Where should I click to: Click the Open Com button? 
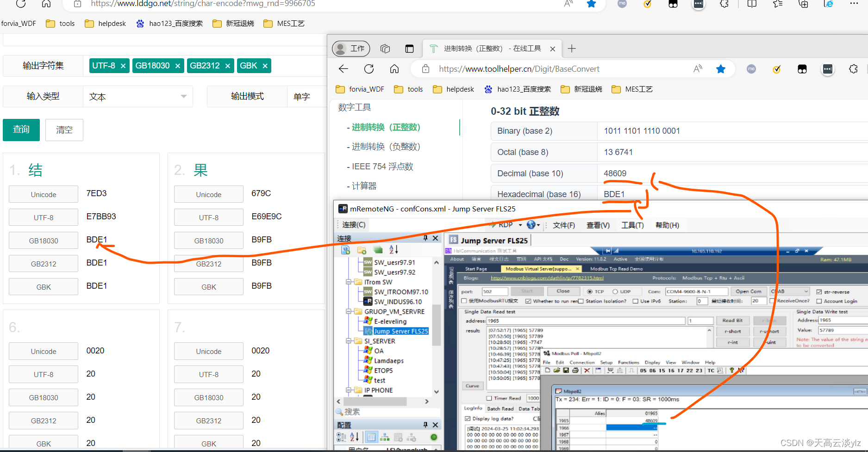tap(748, 291)
